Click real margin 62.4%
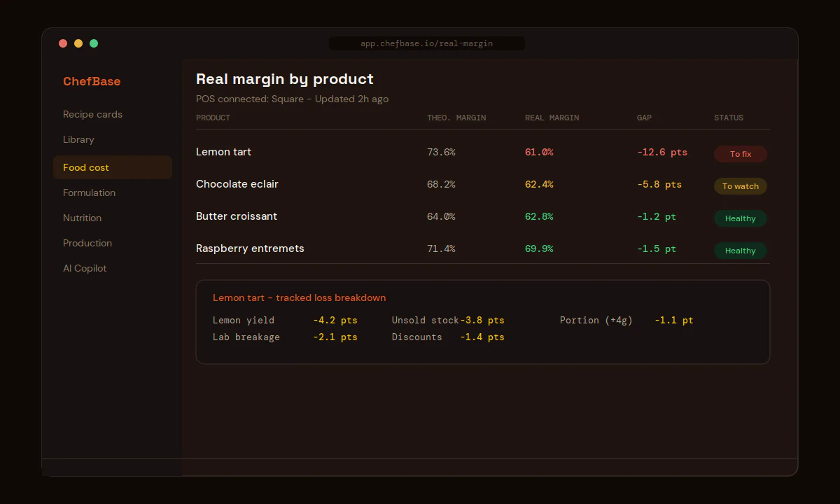Viewport: 840px width, 504px height. pyautogui.click(x=539, y=184)
